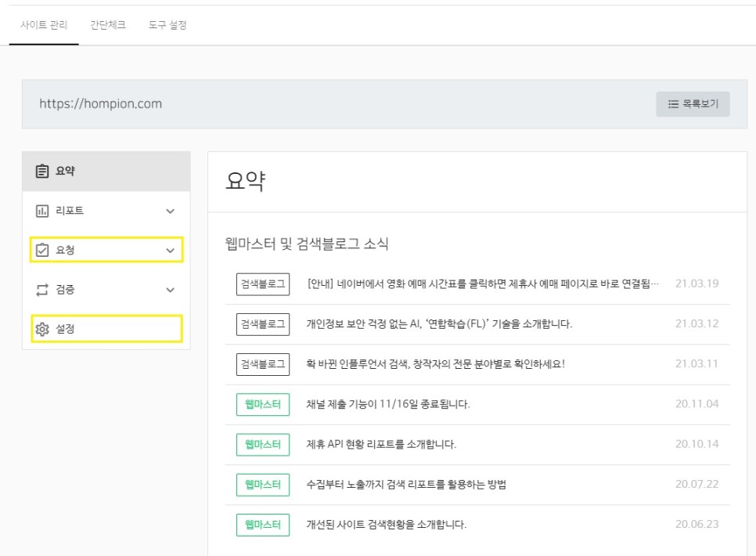Click the 요청 checklist icon

pos(42,251)
